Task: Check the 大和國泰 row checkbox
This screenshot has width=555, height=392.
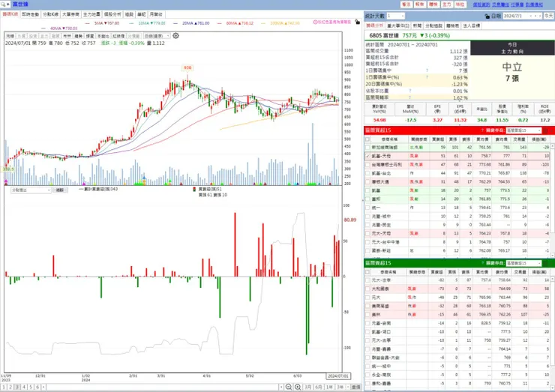Action: tap(367, 289)
